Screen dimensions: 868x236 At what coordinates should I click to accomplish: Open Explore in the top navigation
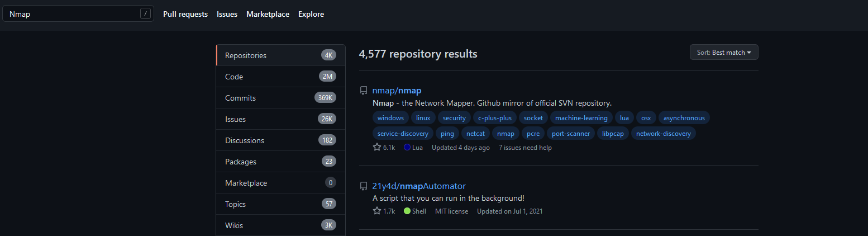pyautogui.click(x=311, y=14)
